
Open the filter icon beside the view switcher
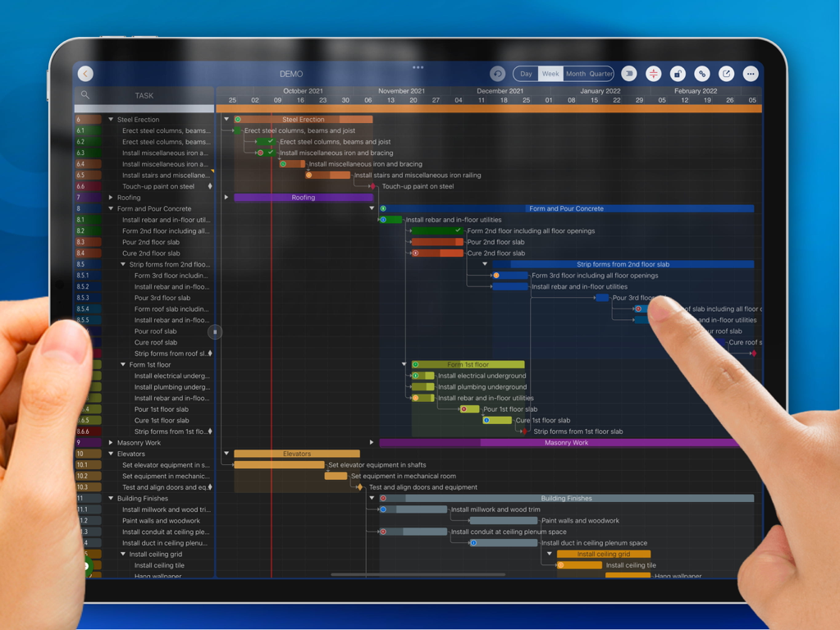[x=630, y=73]
